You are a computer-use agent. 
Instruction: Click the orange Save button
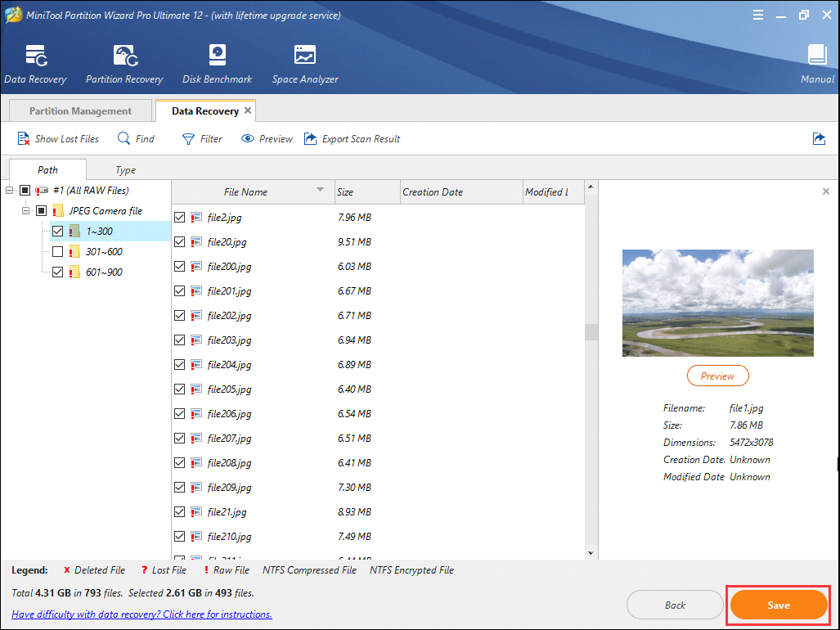pyautogui.click(x=778, y=605)
